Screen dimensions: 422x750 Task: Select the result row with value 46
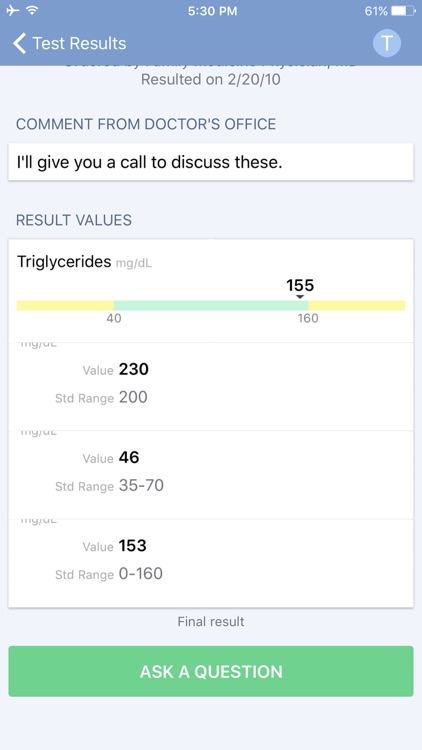tap(211, 475)
